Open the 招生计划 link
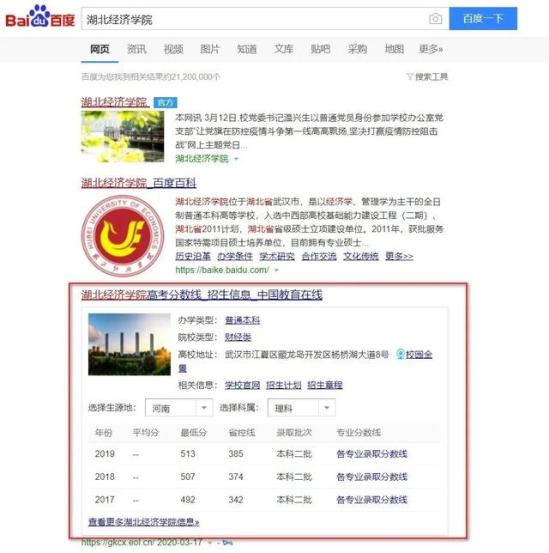This screenshot has height=553, width=549. pyautogui.click(x=283, y=385)
